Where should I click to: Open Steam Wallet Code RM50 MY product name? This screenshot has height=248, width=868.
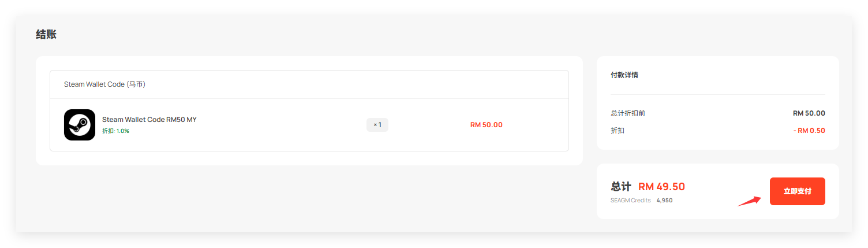click(x=149, y=120)
